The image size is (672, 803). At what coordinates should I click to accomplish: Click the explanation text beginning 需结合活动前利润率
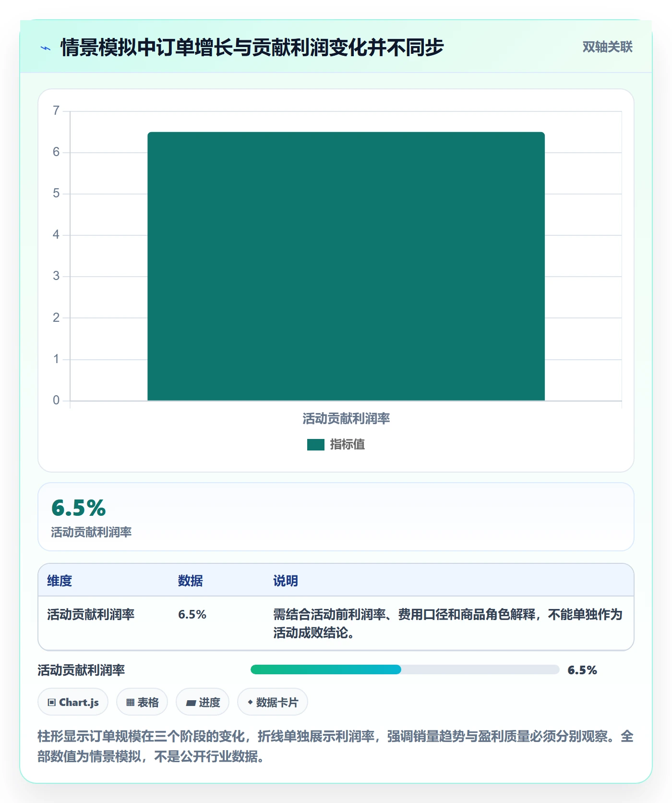448,623
